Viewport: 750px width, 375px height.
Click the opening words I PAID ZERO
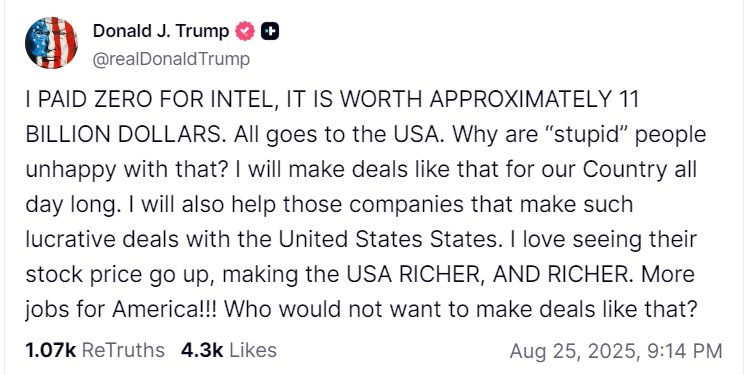pos(88,100)
